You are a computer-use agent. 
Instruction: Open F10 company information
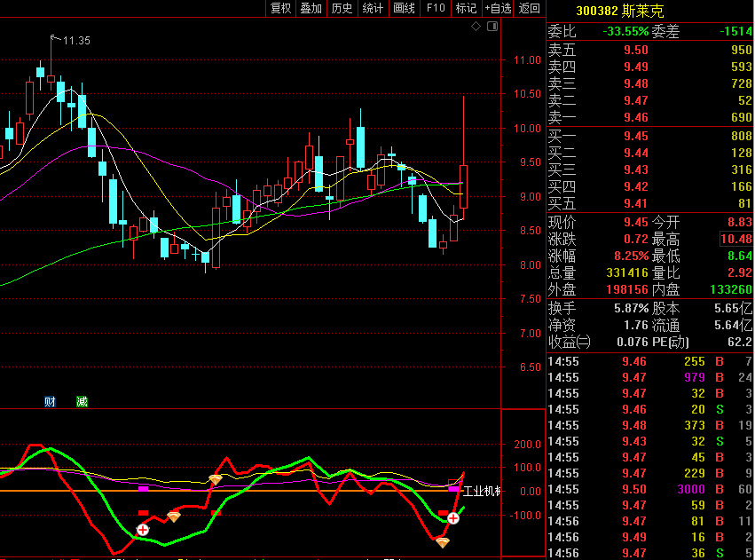tap(436, 8)
